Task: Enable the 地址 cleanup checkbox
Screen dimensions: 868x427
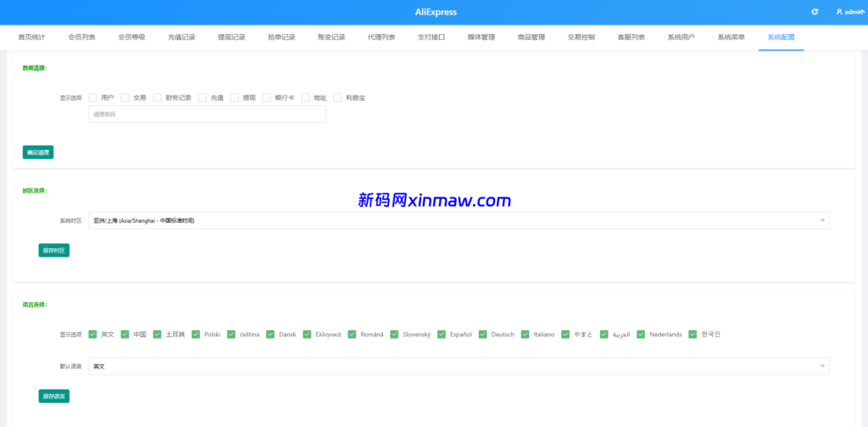Action: 305,97
